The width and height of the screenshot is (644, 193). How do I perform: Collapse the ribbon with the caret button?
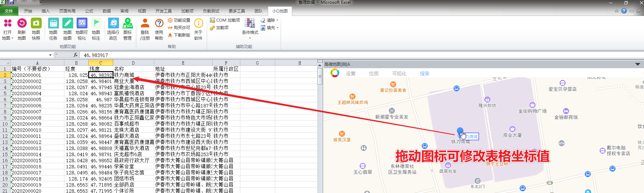617,11
